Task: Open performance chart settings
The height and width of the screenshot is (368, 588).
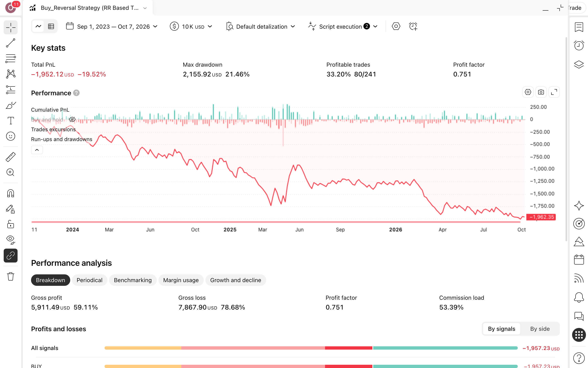Action: 528,92
